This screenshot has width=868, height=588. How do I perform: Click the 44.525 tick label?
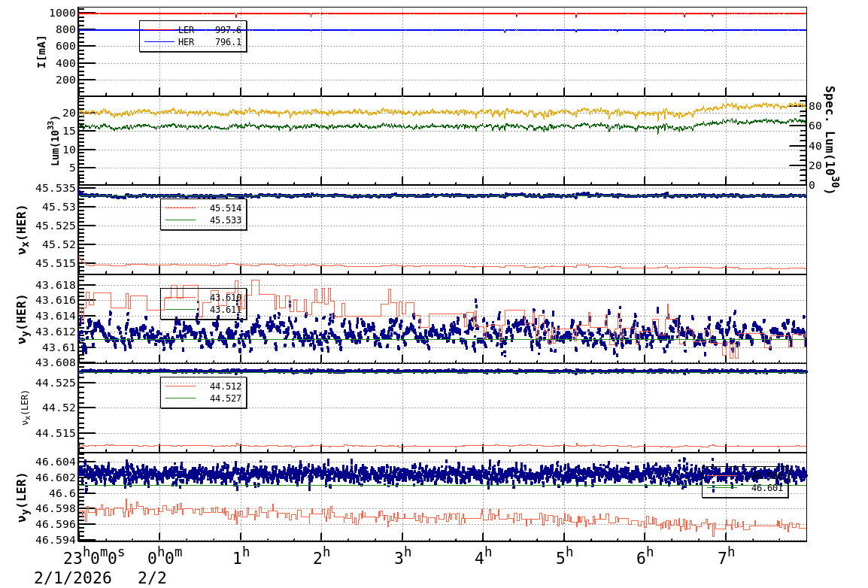[x=56, y=382]
